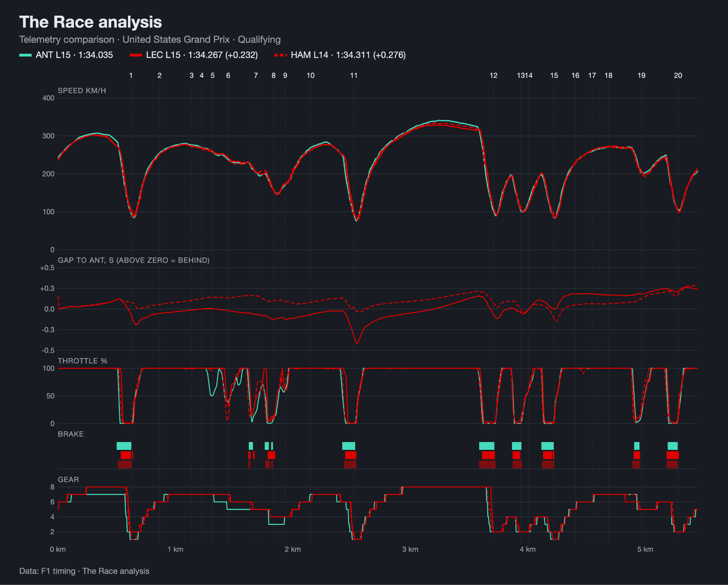Image resolution: width=728 pixels, height=585 pixels.
Task: Click the +0.5 gap axis value
Action: click(x=47, y=268)
